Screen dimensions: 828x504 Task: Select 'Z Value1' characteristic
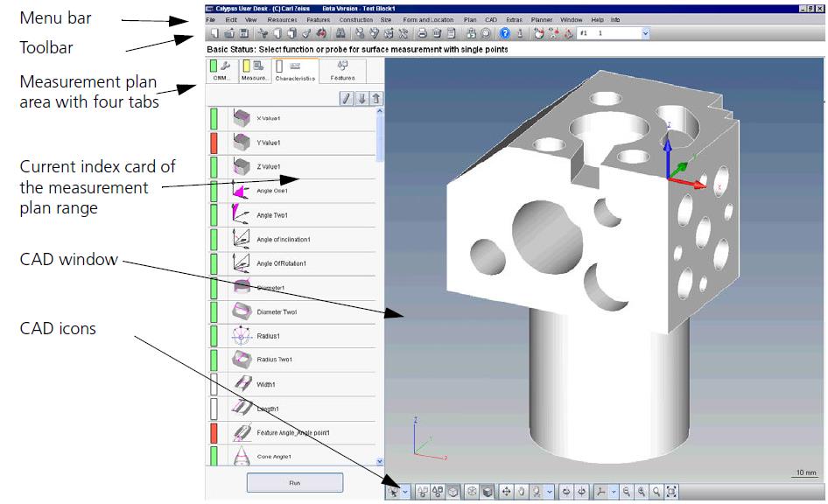click(x=292, y=167)
